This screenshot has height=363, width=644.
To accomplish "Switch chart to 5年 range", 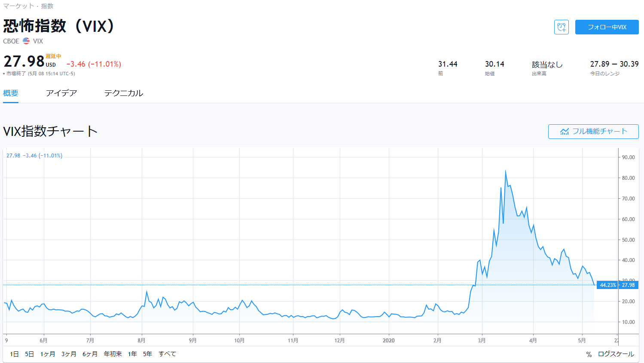I will [x=147, y=354].
